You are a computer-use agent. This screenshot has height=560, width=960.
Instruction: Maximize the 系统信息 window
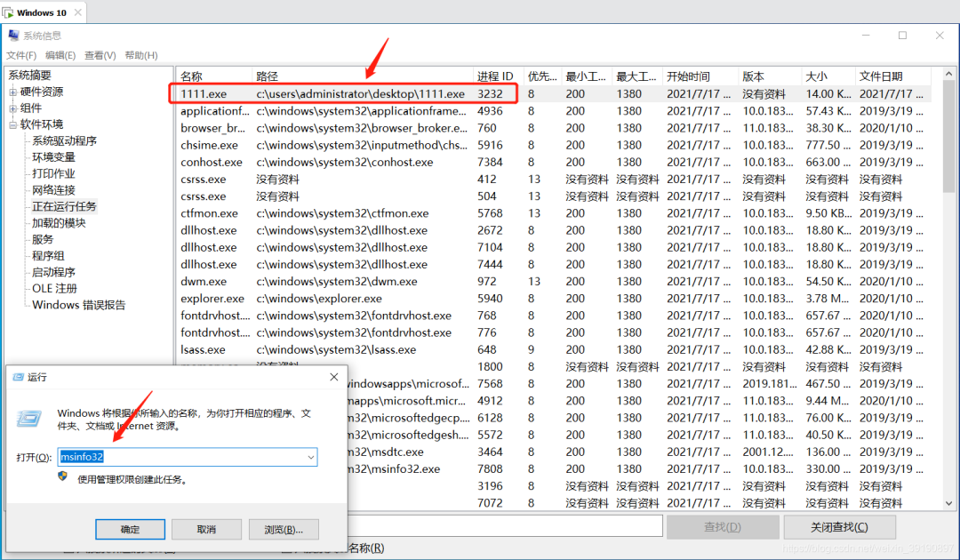pos(902,36)
